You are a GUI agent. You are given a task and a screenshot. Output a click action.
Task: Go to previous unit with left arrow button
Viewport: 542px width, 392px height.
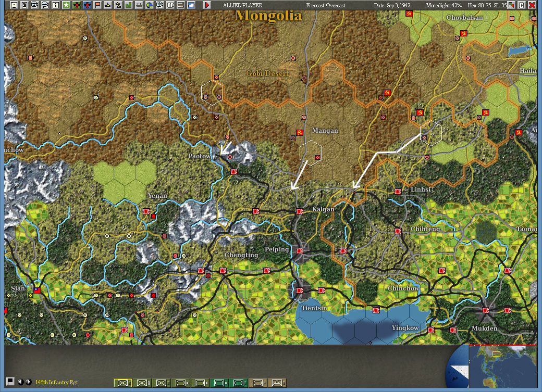tap(21, 382)
